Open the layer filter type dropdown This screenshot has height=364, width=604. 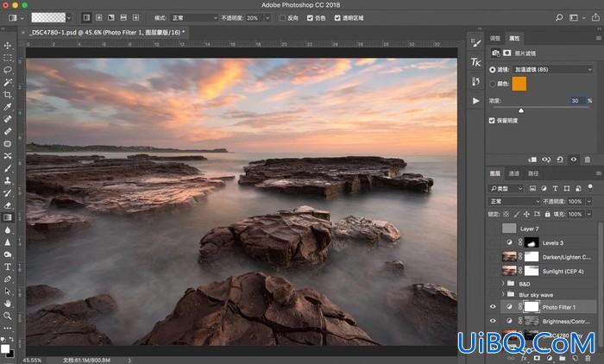506,188
